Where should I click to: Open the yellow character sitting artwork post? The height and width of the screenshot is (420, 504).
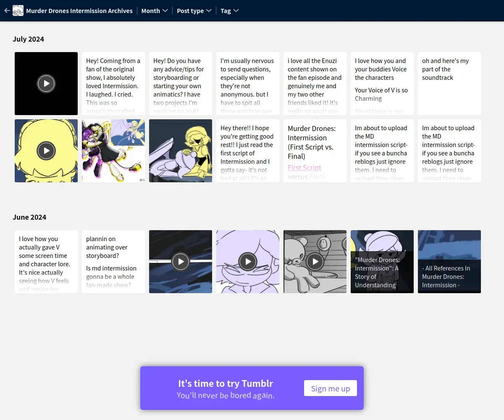tap(181, 151)
